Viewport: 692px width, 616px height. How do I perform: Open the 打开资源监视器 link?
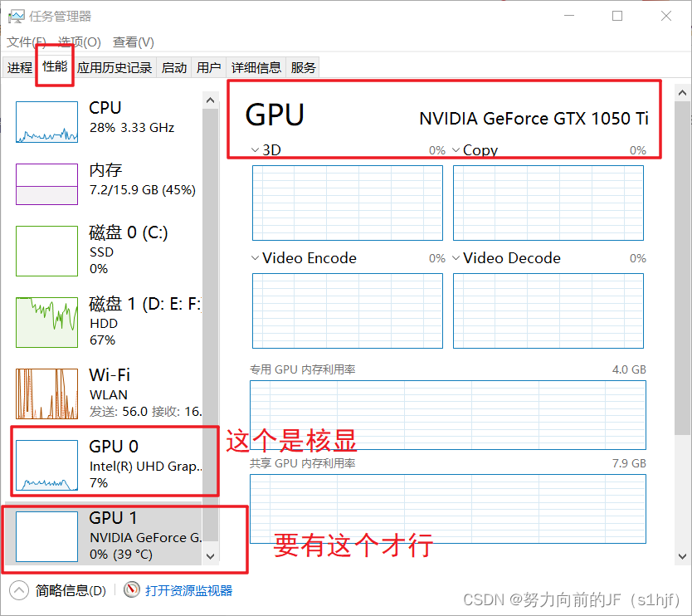pyautogui.click(x=189, y=590)
